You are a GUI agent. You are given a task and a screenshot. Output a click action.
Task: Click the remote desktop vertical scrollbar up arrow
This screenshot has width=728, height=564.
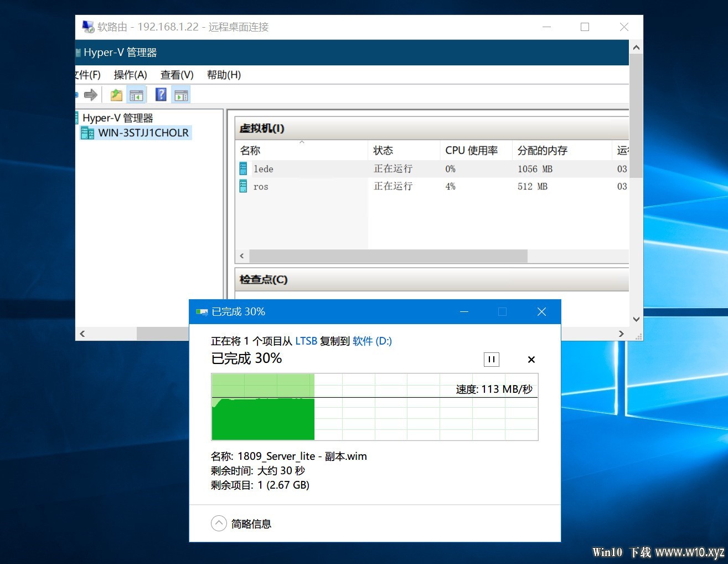click(x=636, y=47)
